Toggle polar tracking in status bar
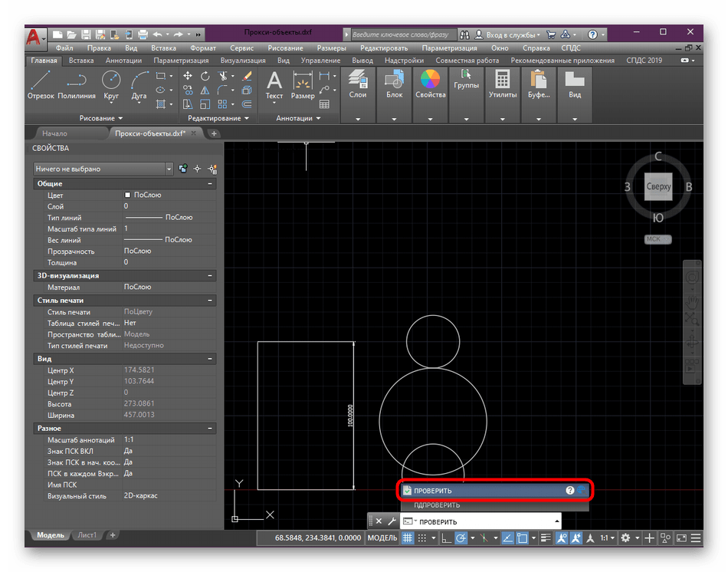Image resolution: width=728 pixels, height=572 pixels. [x=461, y=539]
